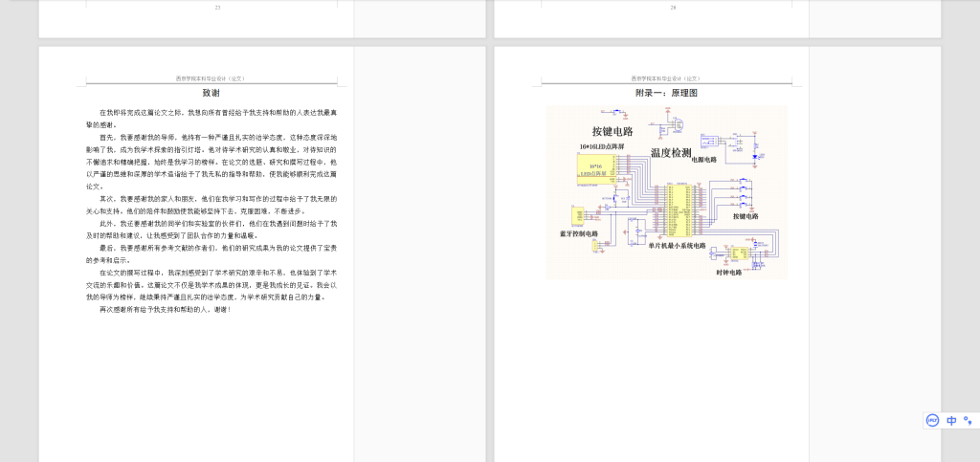Click the right page header 西京学院本科毕业设计

[x=666, y=78]
